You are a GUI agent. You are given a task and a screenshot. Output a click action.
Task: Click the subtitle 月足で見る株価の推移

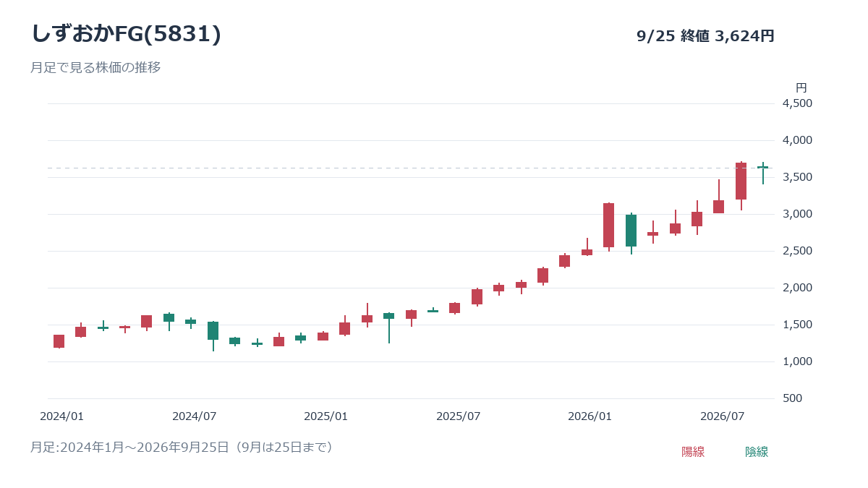click(95, 68)
